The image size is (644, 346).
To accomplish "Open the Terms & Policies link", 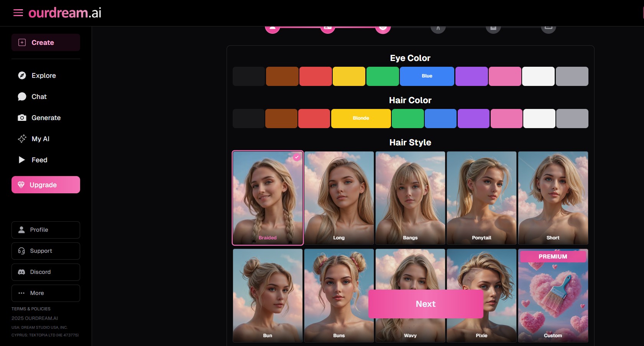I will tap(31, 309).
